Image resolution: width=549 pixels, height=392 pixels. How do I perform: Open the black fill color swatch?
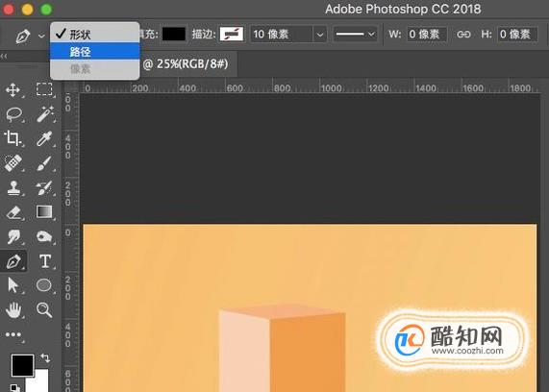point(174,35)
